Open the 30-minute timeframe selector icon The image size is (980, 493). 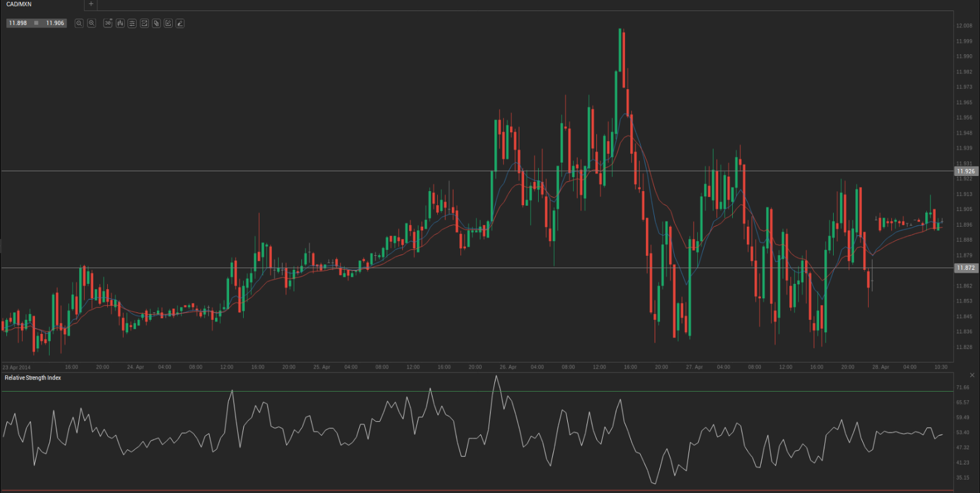click(108, 23)
